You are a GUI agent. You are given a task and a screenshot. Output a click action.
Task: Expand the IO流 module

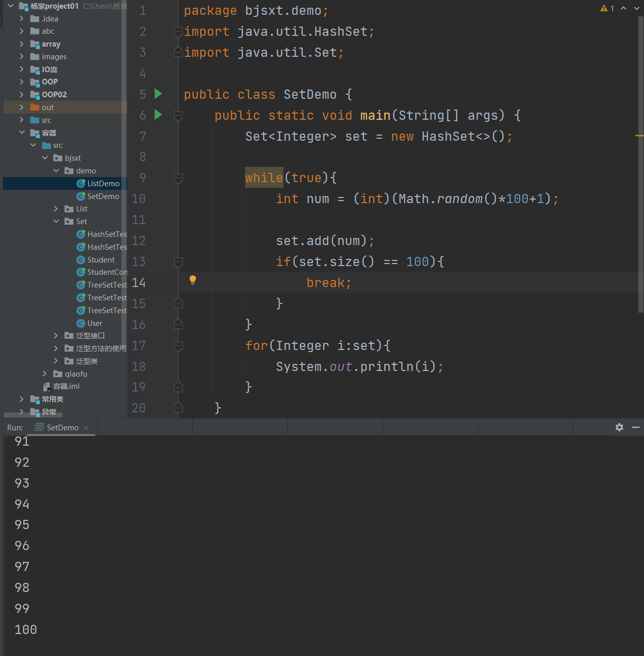pos(21,69)
